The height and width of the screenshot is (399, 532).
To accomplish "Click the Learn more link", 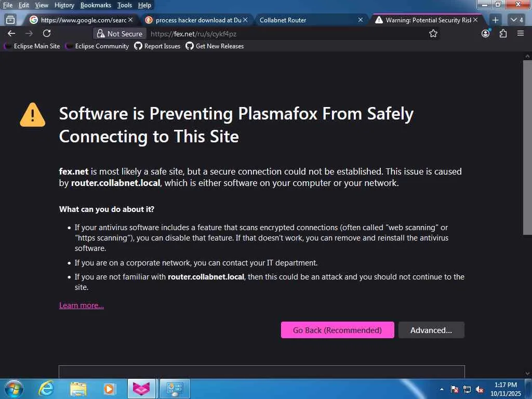I will (82, 305).
